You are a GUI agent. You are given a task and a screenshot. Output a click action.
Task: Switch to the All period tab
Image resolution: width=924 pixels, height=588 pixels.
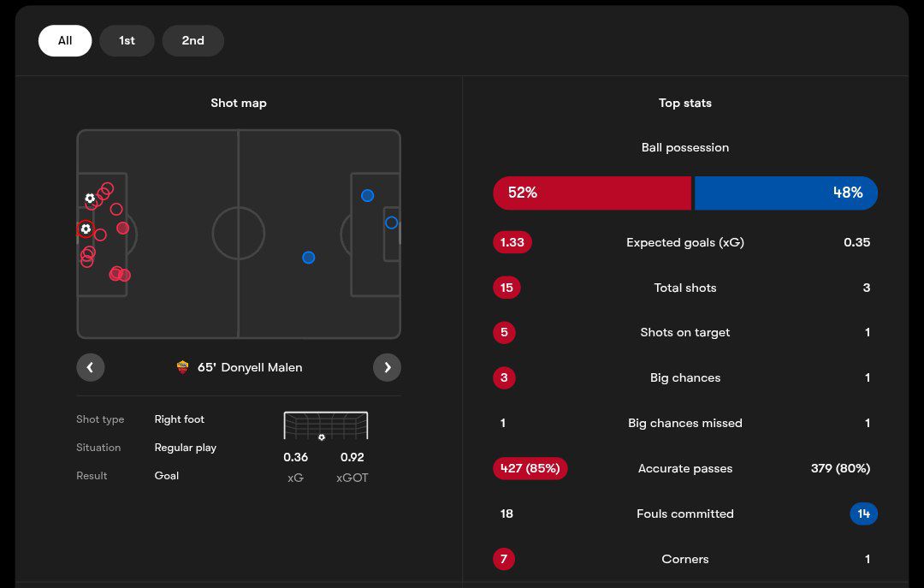tap(65, 40)
